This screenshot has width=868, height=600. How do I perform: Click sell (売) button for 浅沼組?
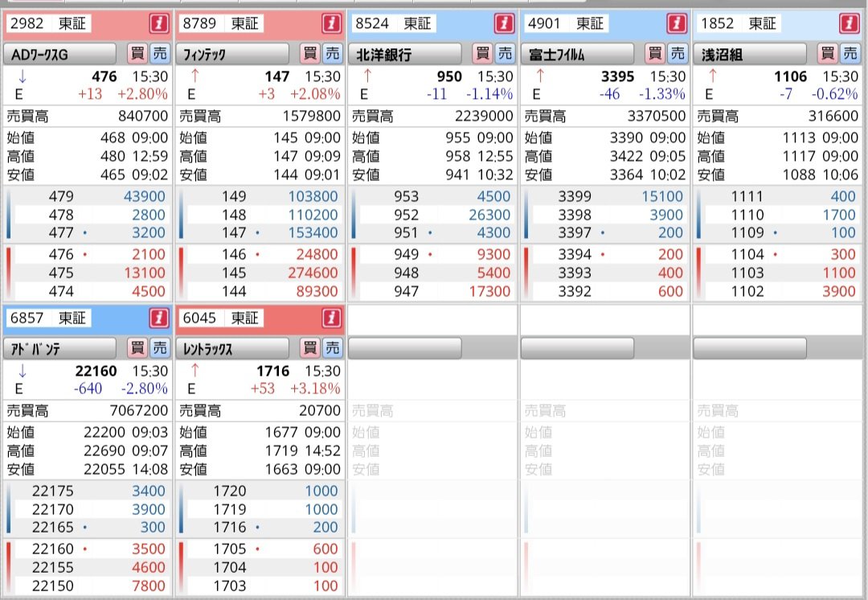[x=851, y=54]
